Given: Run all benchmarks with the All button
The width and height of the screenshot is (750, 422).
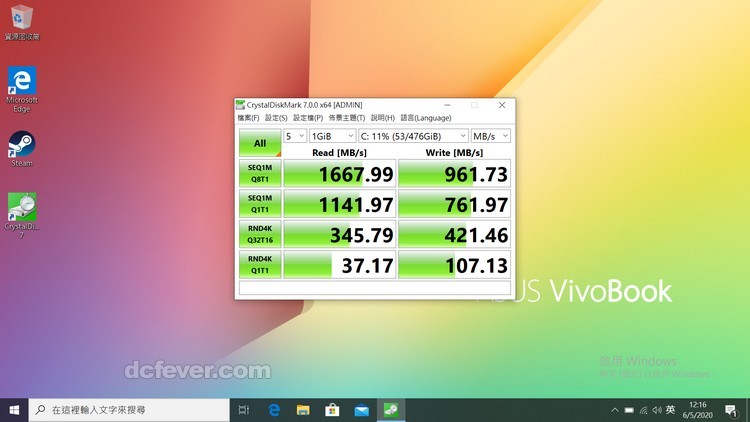Looking at the screenshot, I should (x=260, y=143).
